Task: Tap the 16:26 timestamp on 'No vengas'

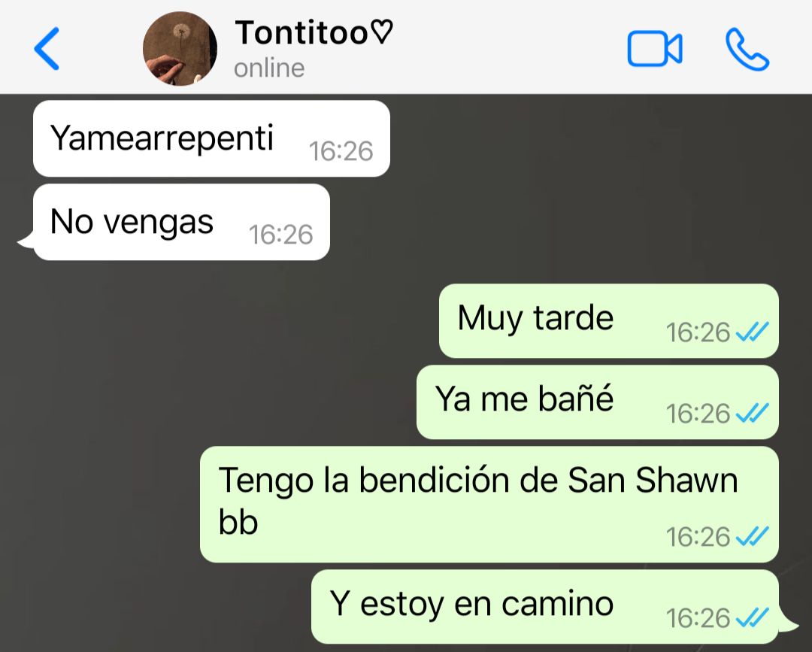Action: click(280, 235)
